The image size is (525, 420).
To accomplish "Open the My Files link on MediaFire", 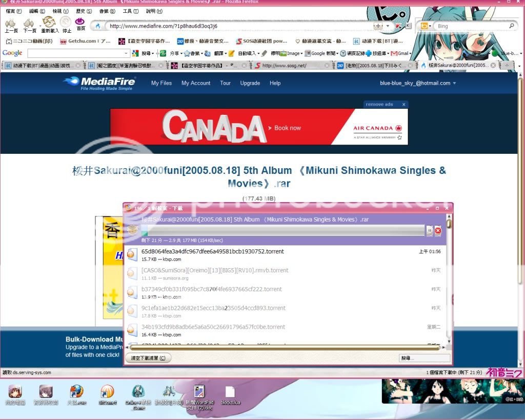I will pyautogui.click(x=161, y=83).
